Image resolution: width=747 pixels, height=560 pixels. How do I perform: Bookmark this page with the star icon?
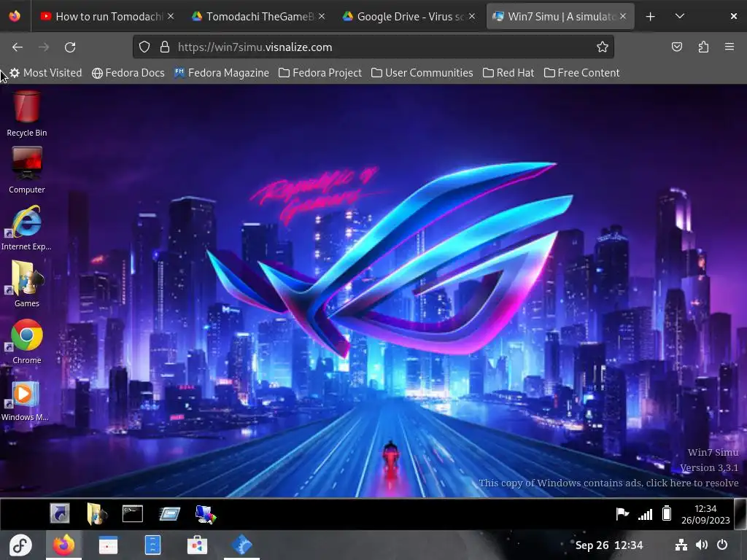pos(602,47)
